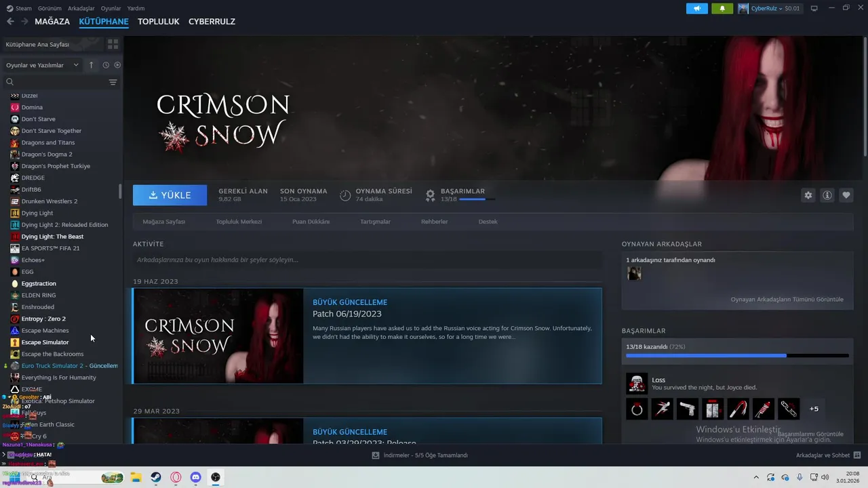Screen dimensions: 868x488
Task: Select the broken chain achievement icon
Action: (789, 409)
